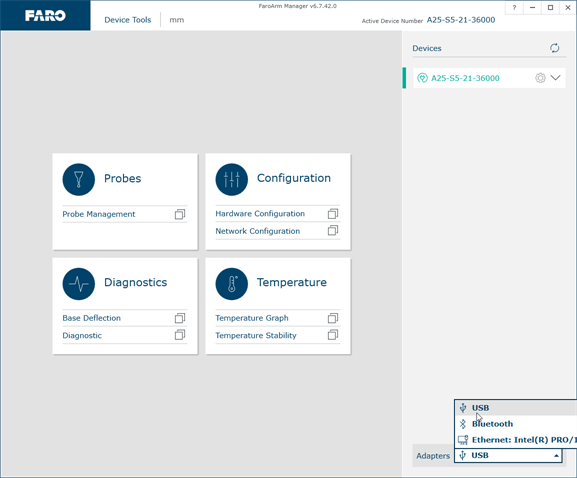Open Base Deflection link
Viewport: 577px width, 478px height.
(x=91, y=318)
